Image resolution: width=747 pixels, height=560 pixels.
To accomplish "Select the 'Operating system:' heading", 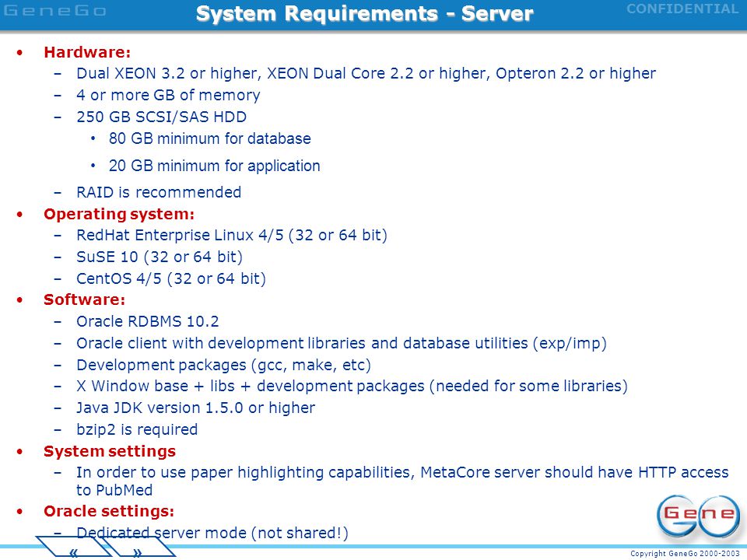I will coord(119,215).
